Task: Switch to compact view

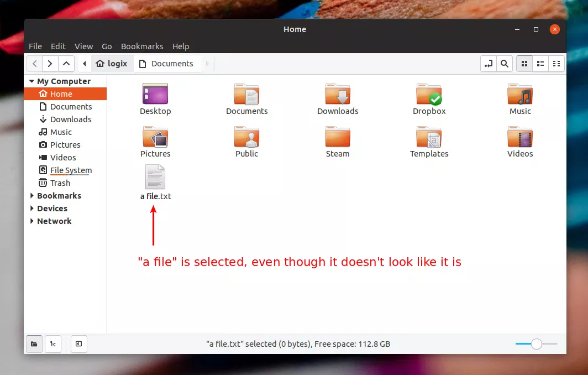Action: (x=556, y=63)
